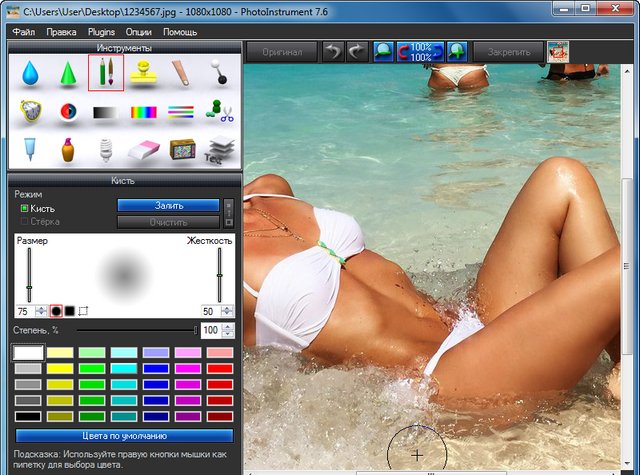Viewport: 640px width, 475px height.
Task: Open the Файл menu
Action: pyautogui.click(x=23, y=32)
